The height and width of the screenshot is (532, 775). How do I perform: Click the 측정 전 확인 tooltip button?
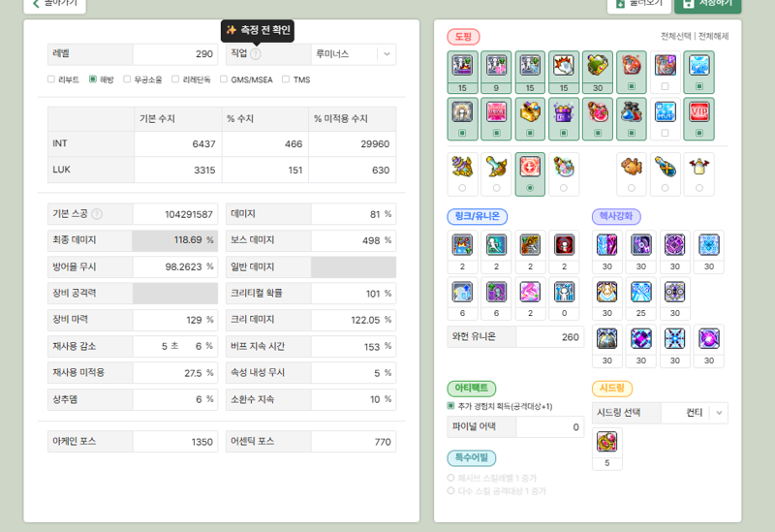click(x=258, y=31)
